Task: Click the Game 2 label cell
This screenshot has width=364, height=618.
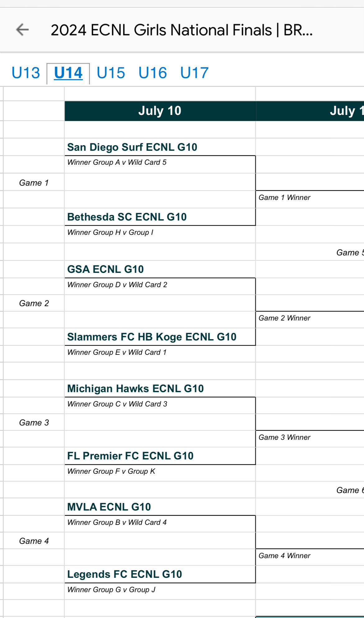Action: click(34, 303)
